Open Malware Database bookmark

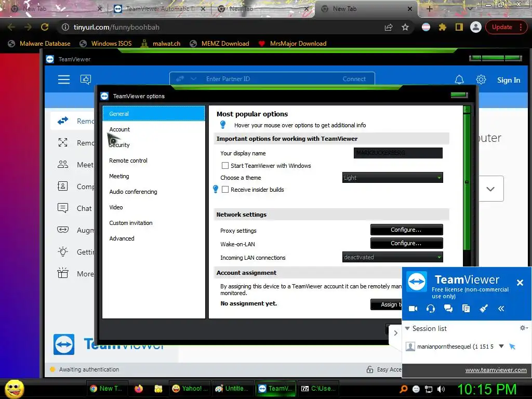39,44
